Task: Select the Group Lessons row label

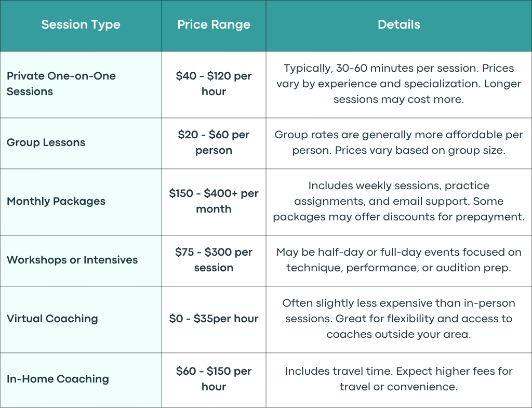Action: point(46,142)
